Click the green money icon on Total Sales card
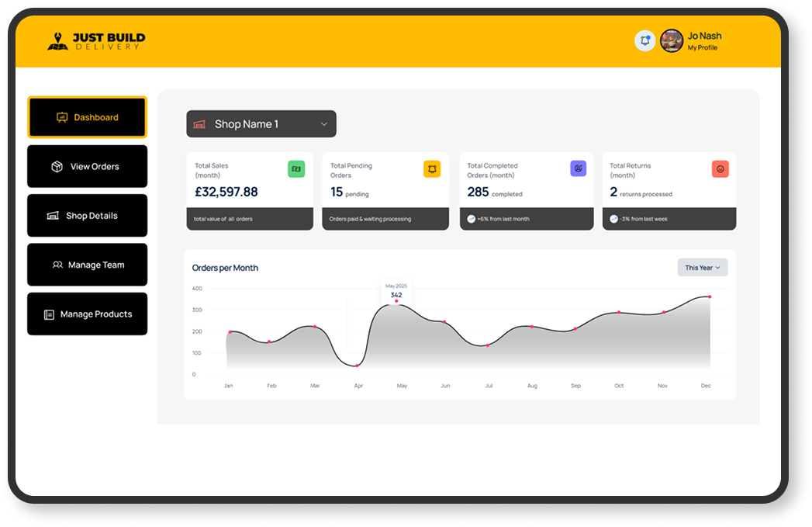812x527 pixels. click(x=298, y=168)
